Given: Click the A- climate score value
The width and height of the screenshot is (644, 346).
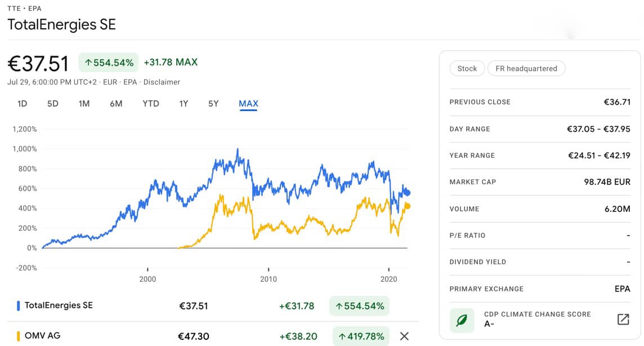Looking at the screenshot, I should (x=489, y=324).
